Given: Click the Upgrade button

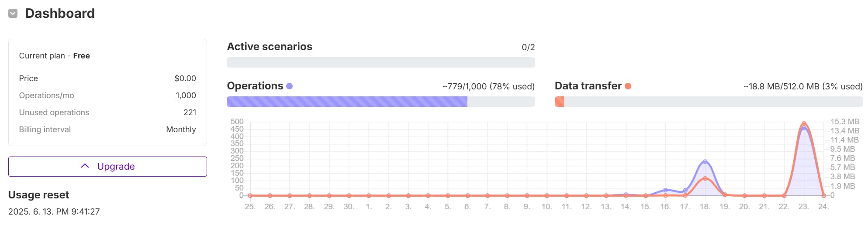Looking at the screenshot, I should tap(107, 167).
